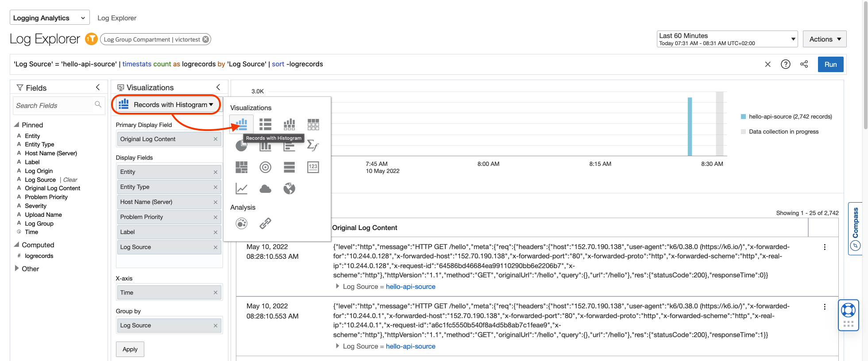Collapse the Pinned fields section

pyautogui.click(x=16, y=125)
